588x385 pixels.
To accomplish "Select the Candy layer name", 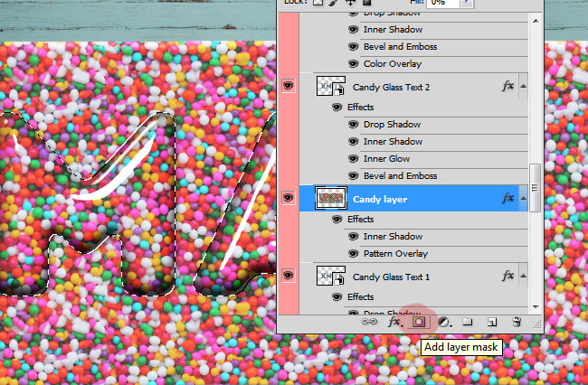I will click(x=380, y=199).
